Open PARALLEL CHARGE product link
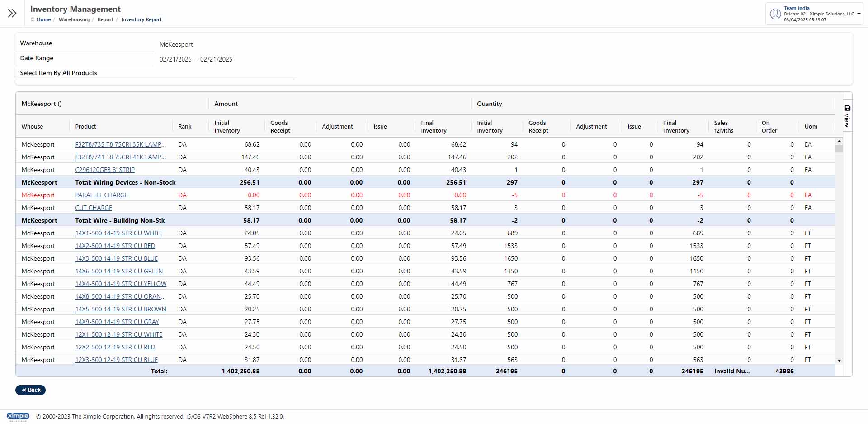868x424 pixels. tap(101, 195)
